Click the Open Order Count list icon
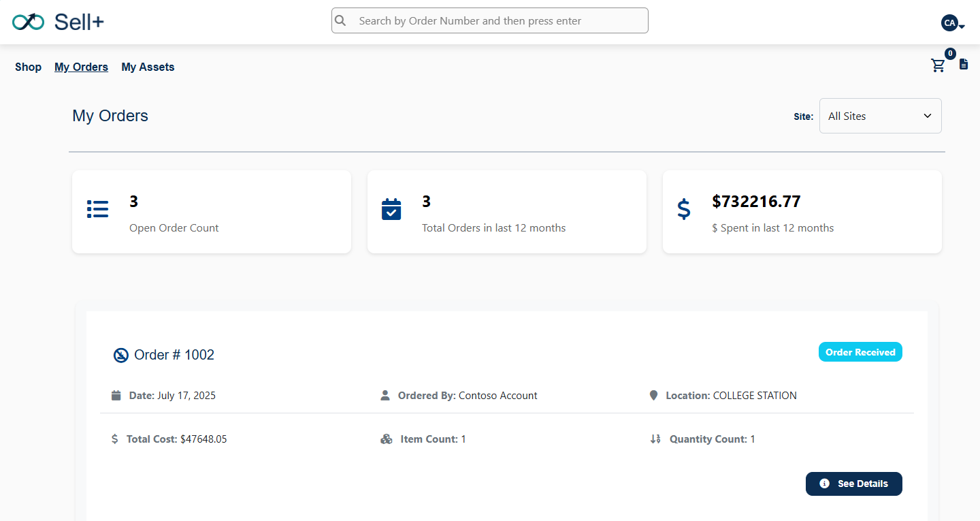 coord(98,209)
